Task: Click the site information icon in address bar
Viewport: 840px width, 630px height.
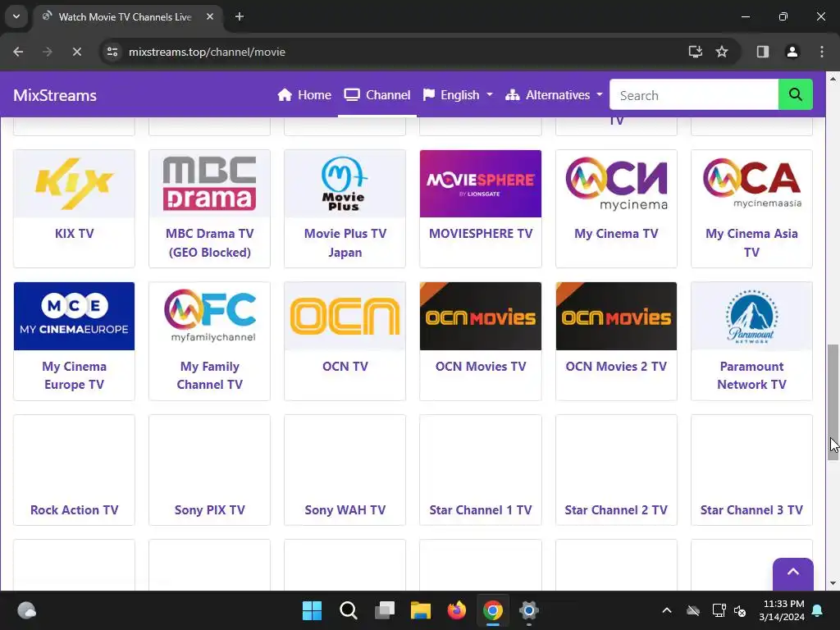Action: [112, 52]
